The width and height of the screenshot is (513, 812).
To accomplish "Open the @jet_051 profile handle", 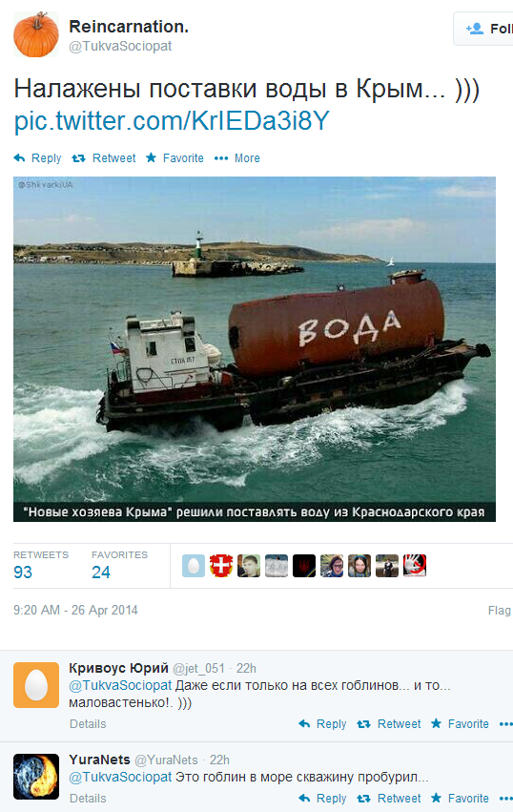I will [x=198, y=669].
